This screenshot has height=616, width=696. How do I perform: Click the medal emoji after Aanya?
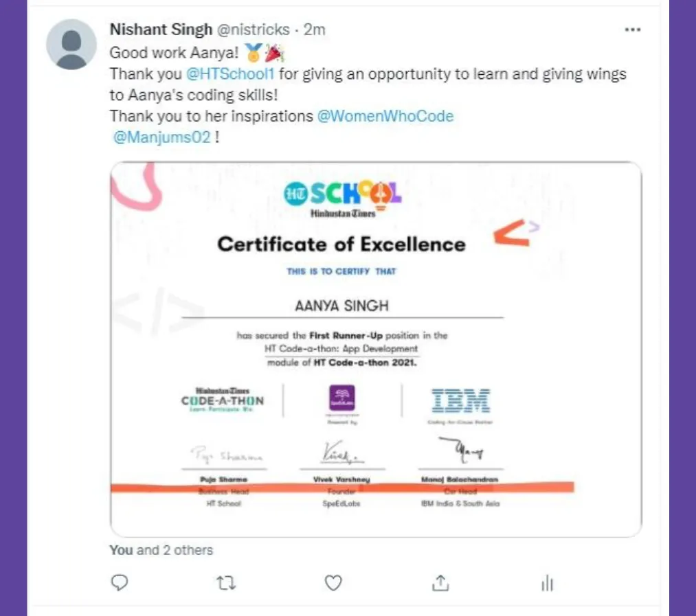[x=254, y=53]
